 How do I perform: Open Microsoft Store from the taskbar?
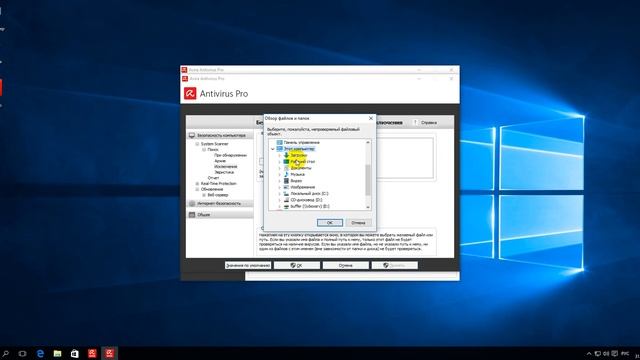coord(74,353)
